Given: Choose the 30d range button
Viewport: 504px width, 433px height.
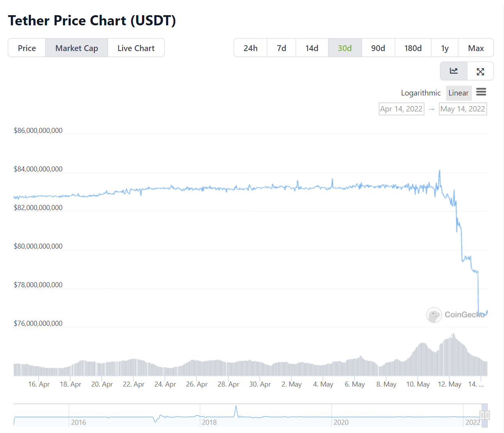Looking at the screenshot, I should point(345,48).
